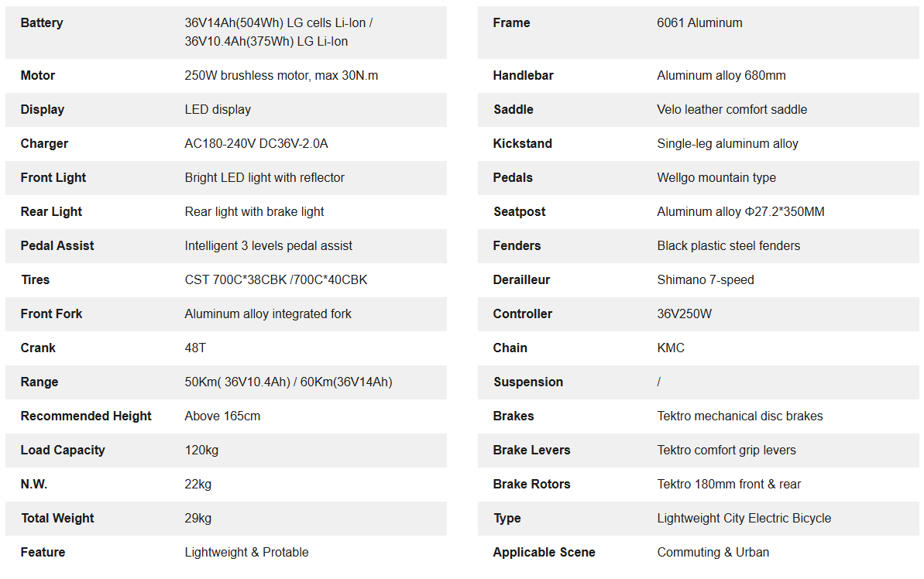Click the 6061 Aluminum frame value
This screenshot has width=924, height=579.
699,23
